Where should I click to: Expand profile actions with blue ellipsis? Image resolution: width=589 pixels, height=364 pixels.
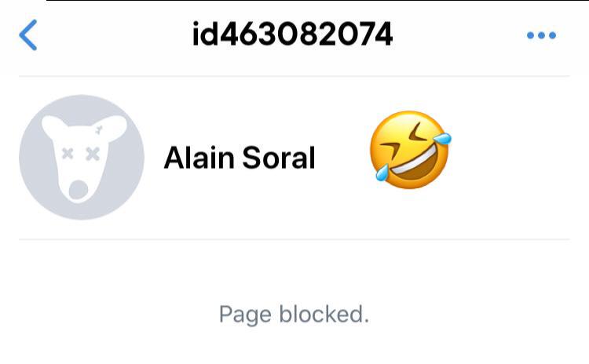click(x=541, y=35)
